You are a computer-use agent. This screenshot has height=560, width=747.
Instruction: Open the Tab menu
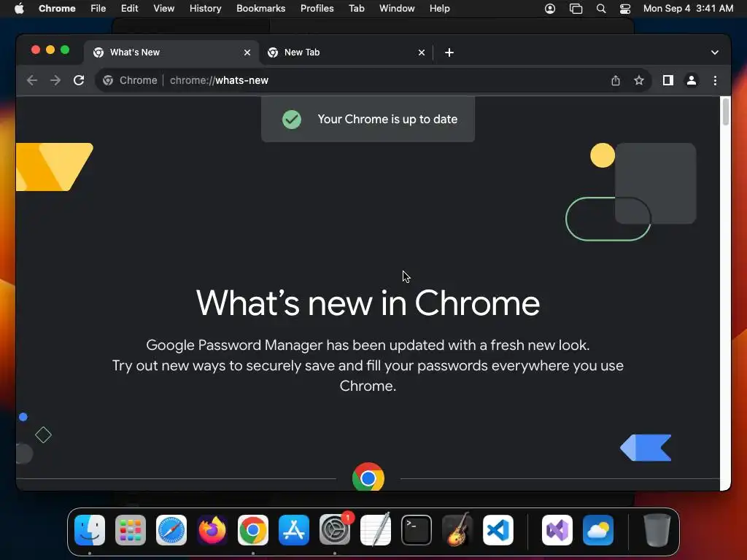(356, 9)
